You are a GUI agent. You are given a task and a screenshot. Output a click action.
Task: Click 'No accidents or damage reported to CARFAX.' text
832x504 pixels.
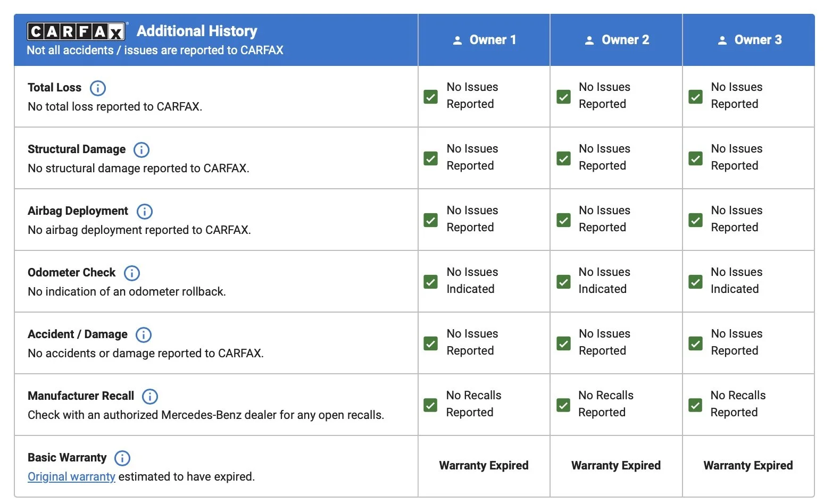pyautogui.click(x=146, y=354)
